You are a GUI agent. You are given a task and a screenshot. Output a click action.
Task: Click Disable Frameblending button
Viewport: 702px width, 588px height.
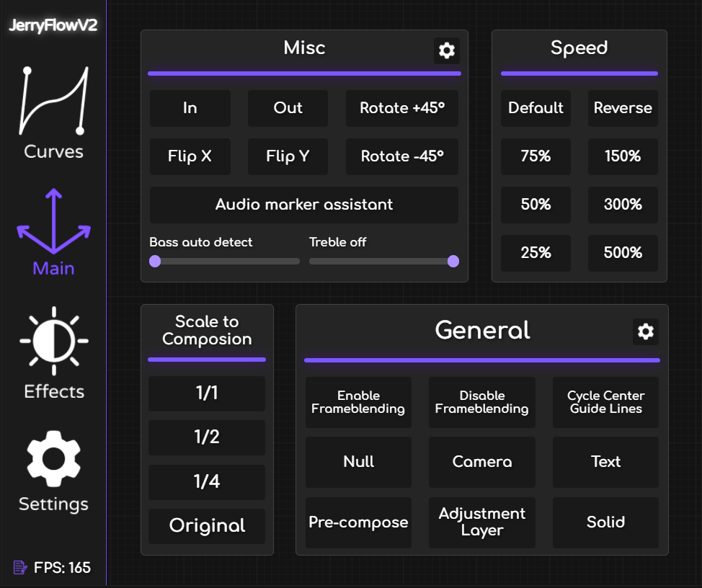coord(481,402)
